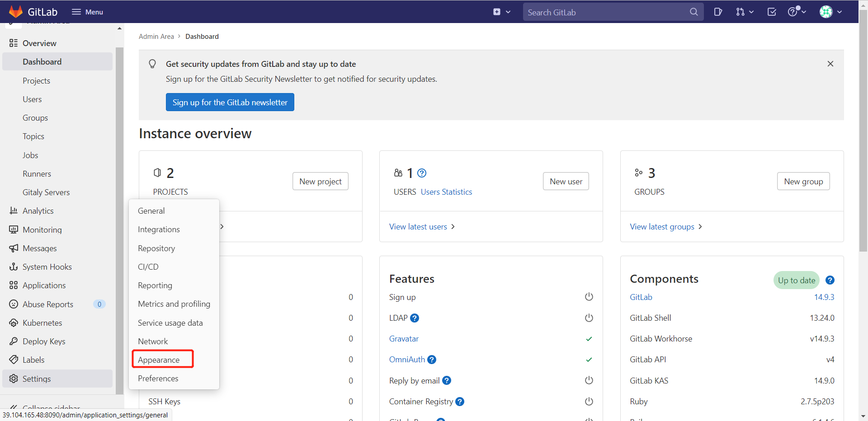Screen dimensions: 868x421
Task: Open the 14.9.3 version link
Action: (x=824, y=297)
